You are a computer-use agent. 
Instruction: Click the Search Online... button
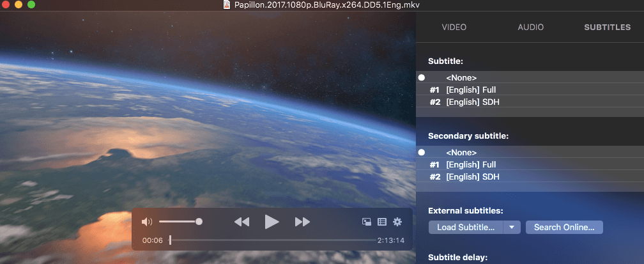pyautogui.click(x=564, y=227)
